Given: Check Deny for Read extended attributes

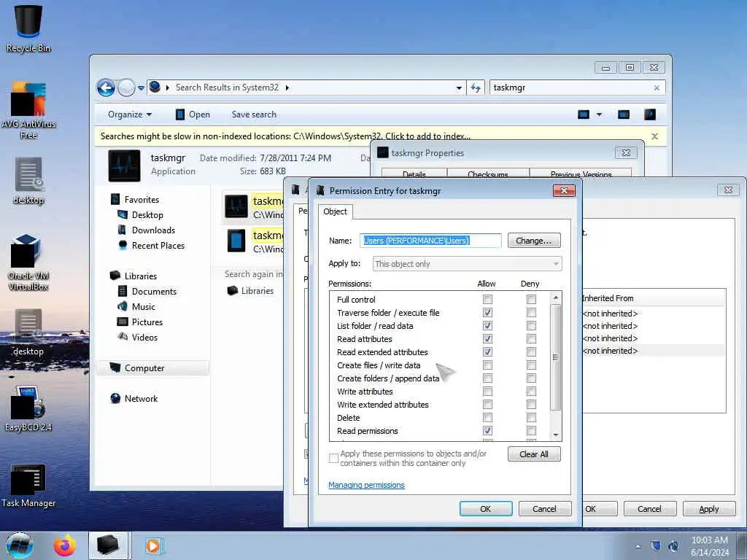Looking at the screenshot, I should (531, 352).
